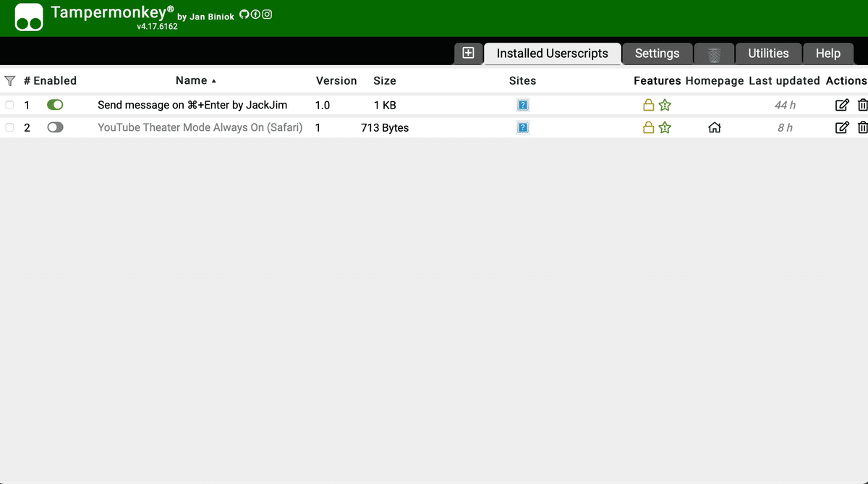Sort by Enabled column header
This screenshot has width=868, height=484.
coord(55,81)
